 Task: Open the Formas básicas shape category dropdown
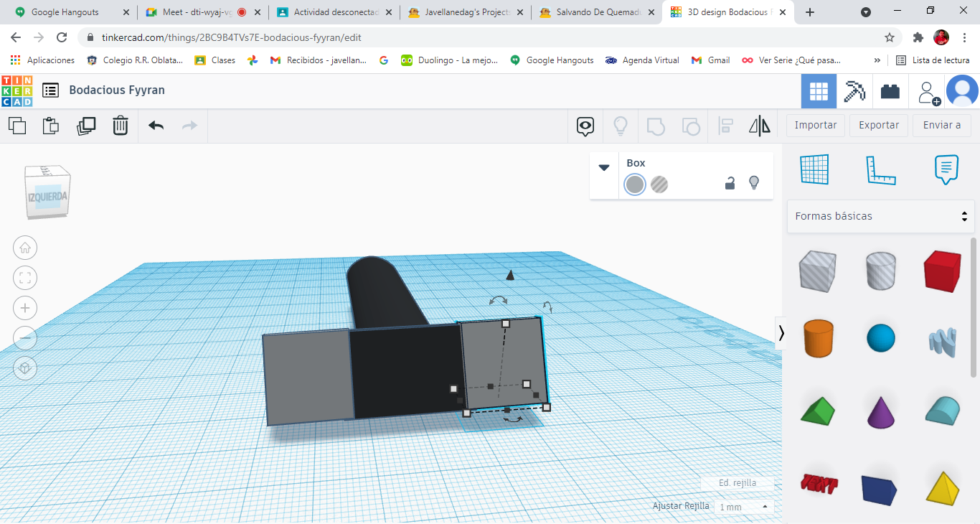coord(882,216)
